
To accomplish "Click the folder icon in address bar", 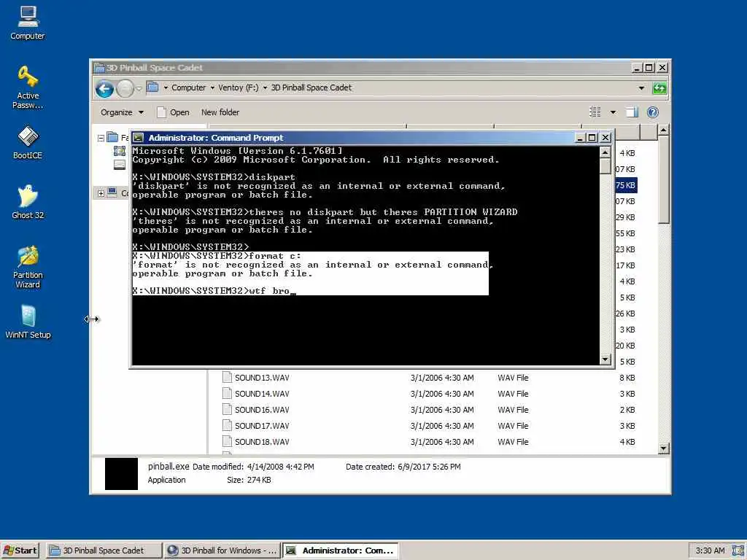I will point(152,87).
